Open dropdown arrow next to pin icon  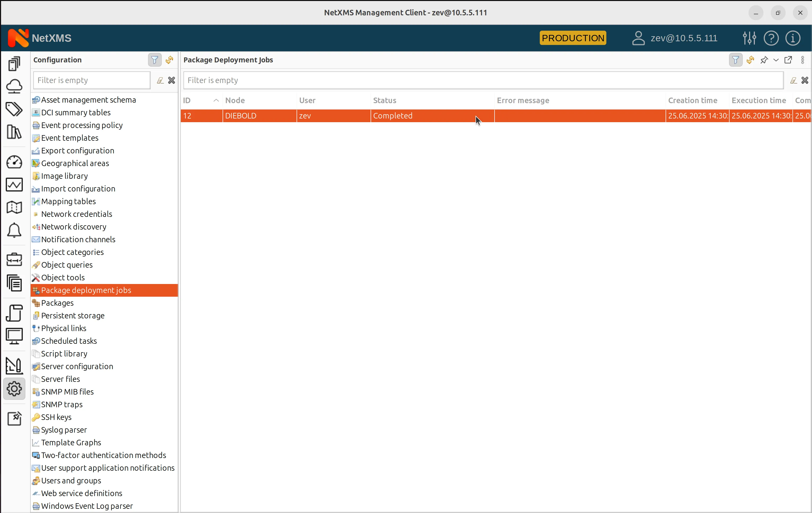776,60
